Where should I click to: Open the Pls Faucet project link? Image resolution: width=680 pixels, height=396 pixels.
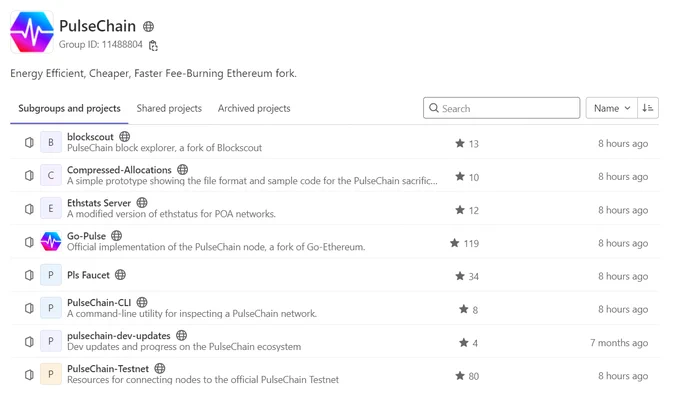click(88, 275)
